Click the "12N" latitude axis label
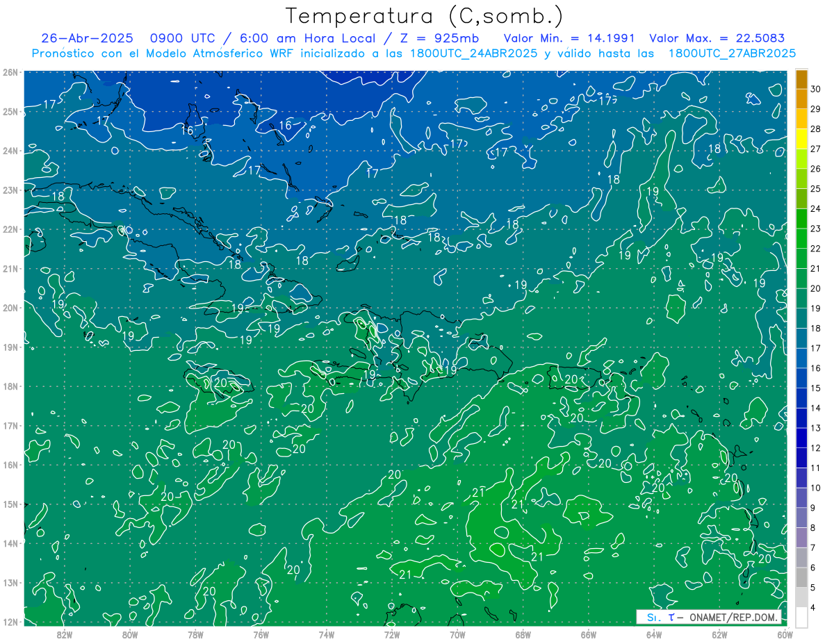Viewport: 834px width, 644px height. pos(10,622)
